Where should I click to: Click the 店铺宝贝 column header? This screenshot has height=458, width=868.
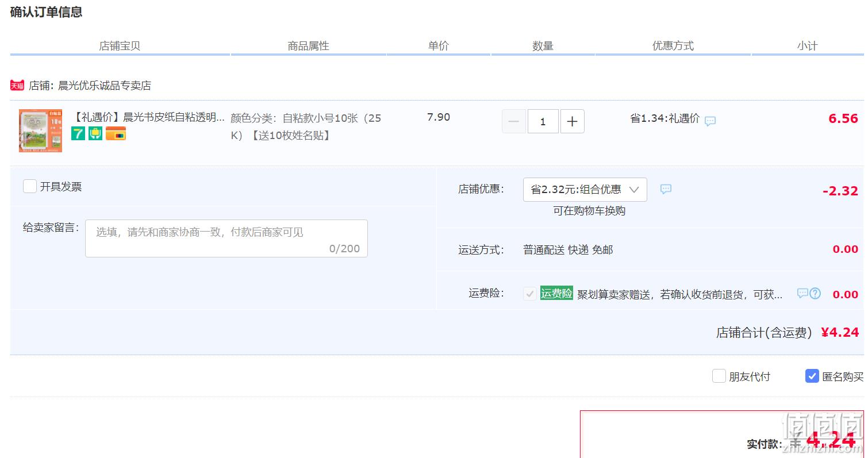120,46
